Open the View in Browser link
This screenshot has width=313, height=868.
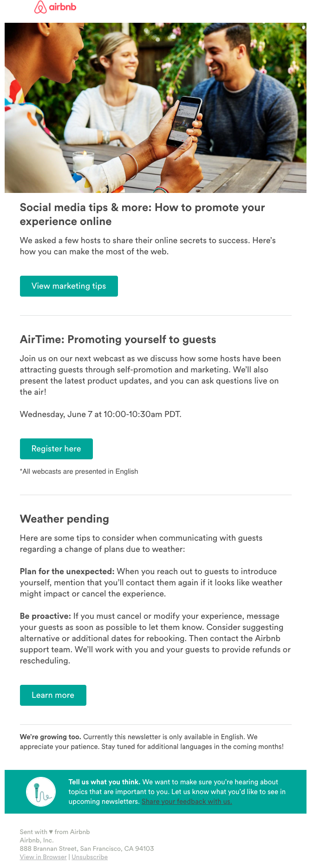click(43, 857)
